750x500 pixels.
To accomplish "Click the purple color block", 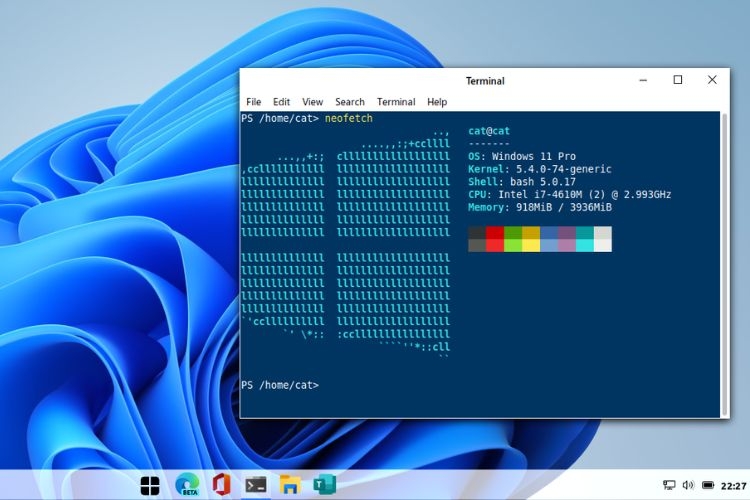I will click(567, 245).
